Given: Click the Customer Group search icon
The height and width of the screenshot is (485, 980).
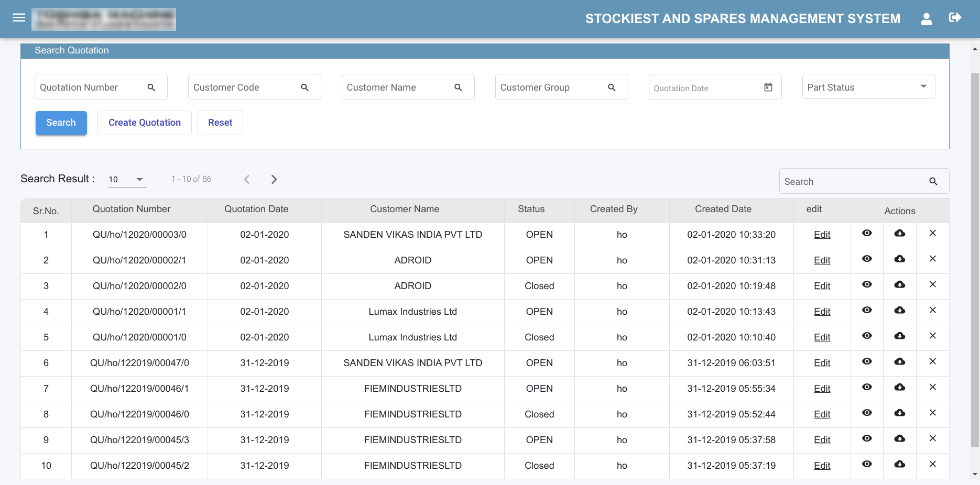Looking at the screenshot, I should point(612,87).
